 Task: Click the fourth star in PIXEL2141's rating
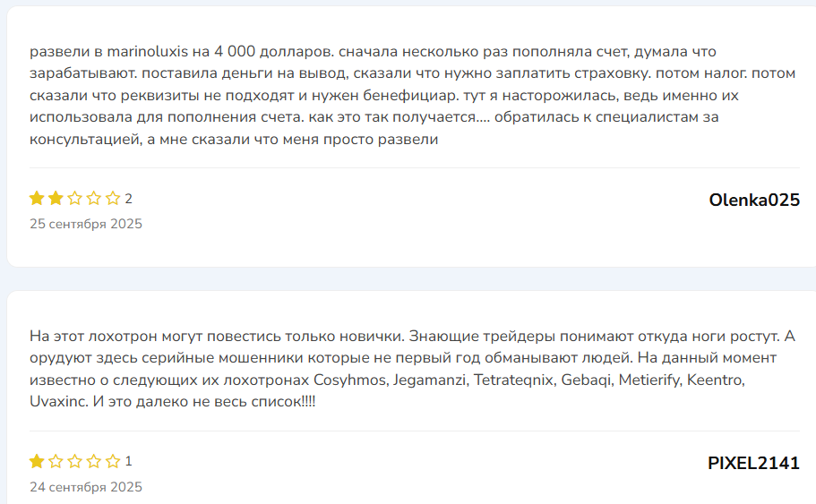(x=94, y=461)
